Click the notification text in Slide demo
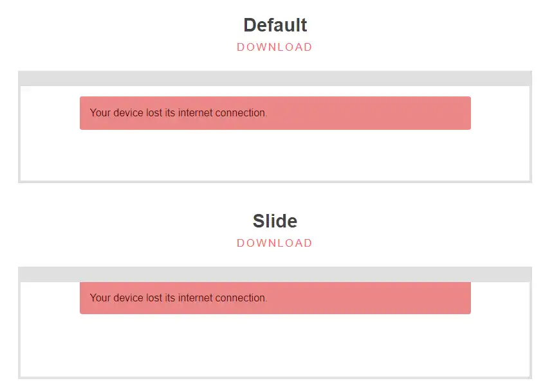 point(178,298)
